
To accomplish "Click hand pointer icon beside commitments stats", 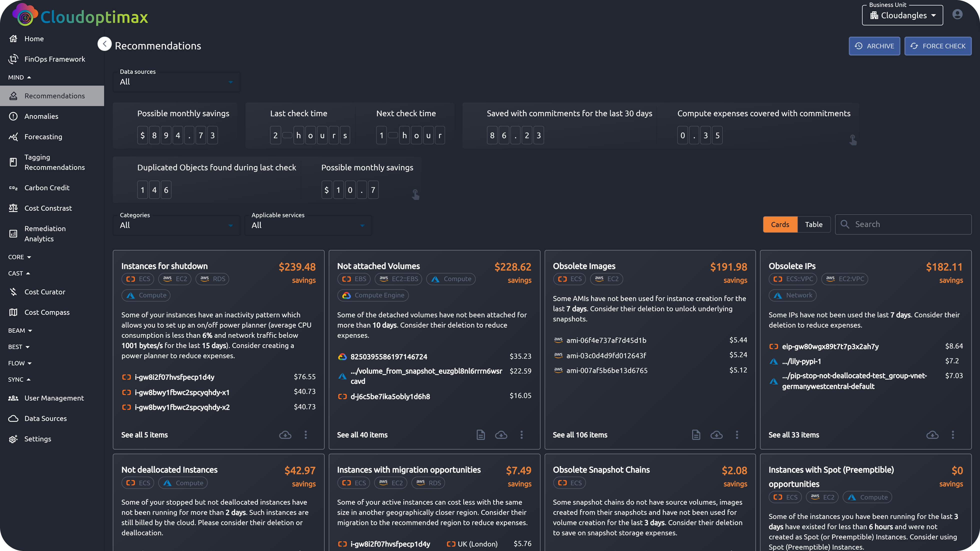I will [852, 140].
